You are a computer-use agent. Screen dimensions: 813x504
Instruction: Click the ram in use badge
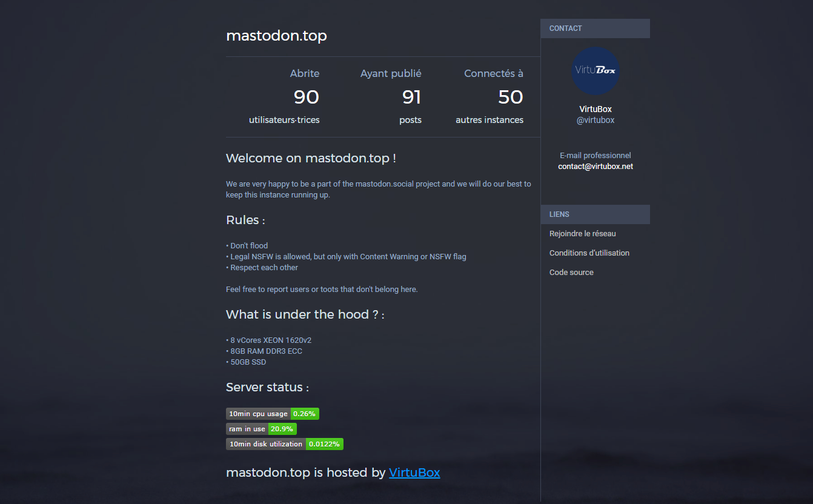tap(261, 429)
